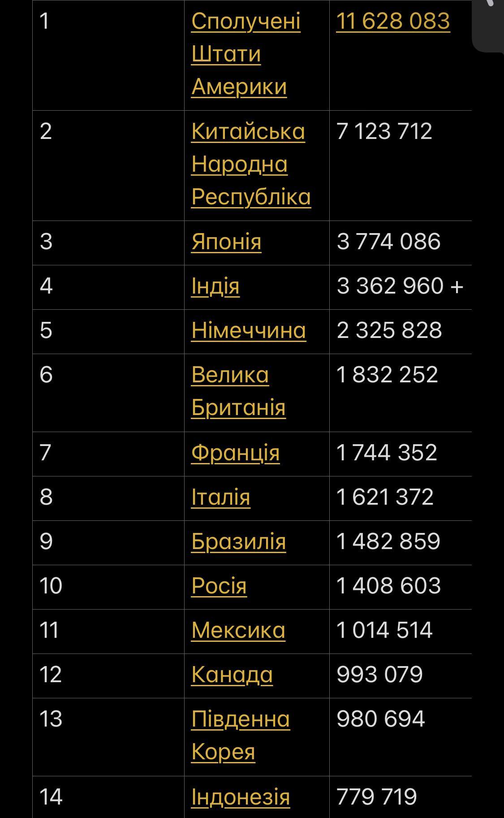504x818 pixels.
Task: Select the 3 362 960 + value cell
Action: pyautogui.click(x=400, y=286)
